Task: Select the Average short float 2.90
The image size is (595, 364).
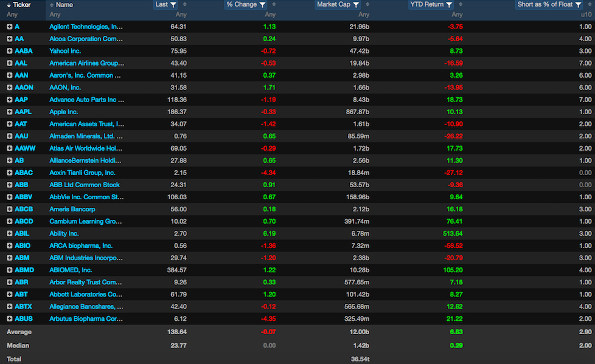Action: 585,332
